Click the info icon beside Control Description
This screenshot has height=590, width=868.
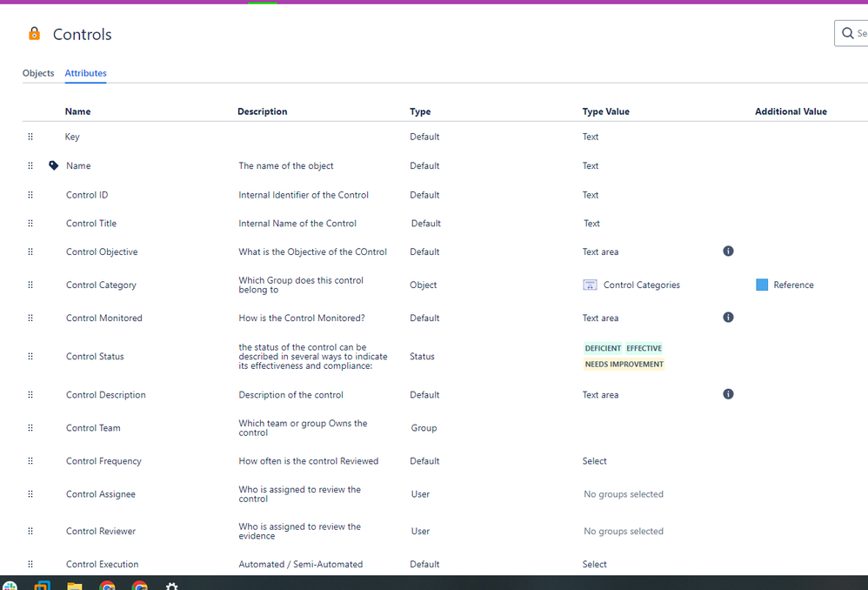(x=728, y=393)
